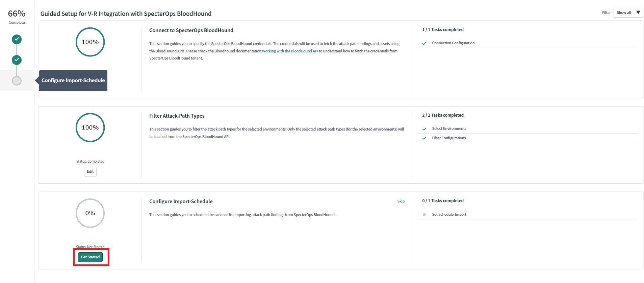Open the Set Schedule-Import task
This screenshot has height=283, width=644.
449,214
